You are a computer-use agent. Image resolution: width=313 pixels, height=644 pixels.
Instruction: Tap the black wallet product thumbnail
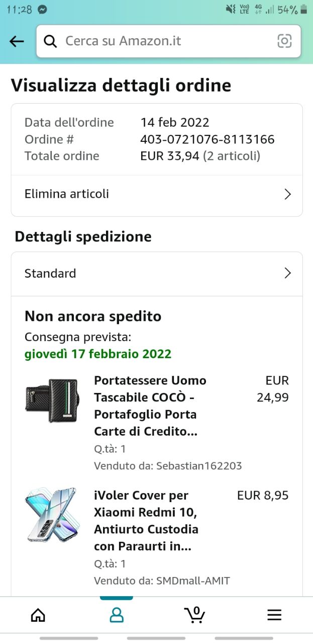pyautogui.click(x=52, y=400)
